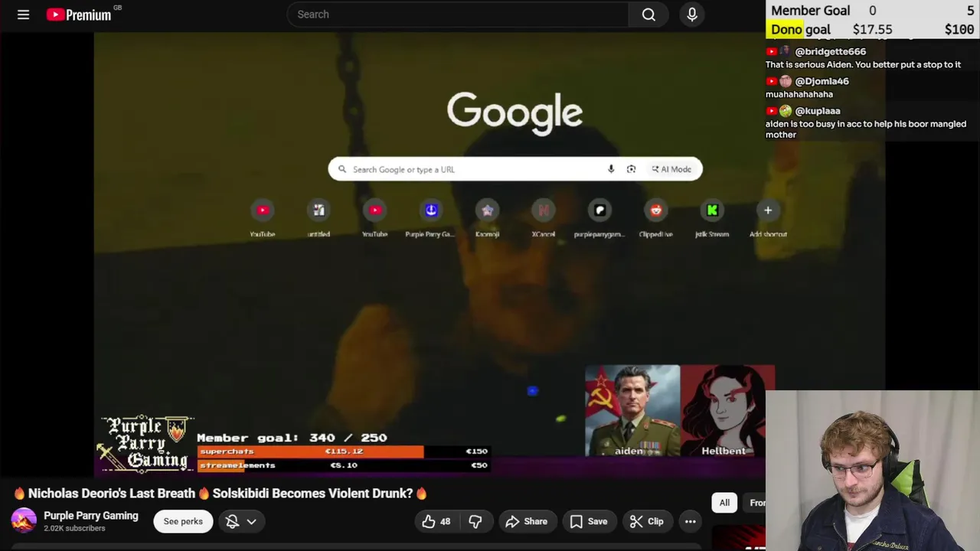Click the Dono goal label
This screenshot has height=551, width=980.
click(800, 29)
